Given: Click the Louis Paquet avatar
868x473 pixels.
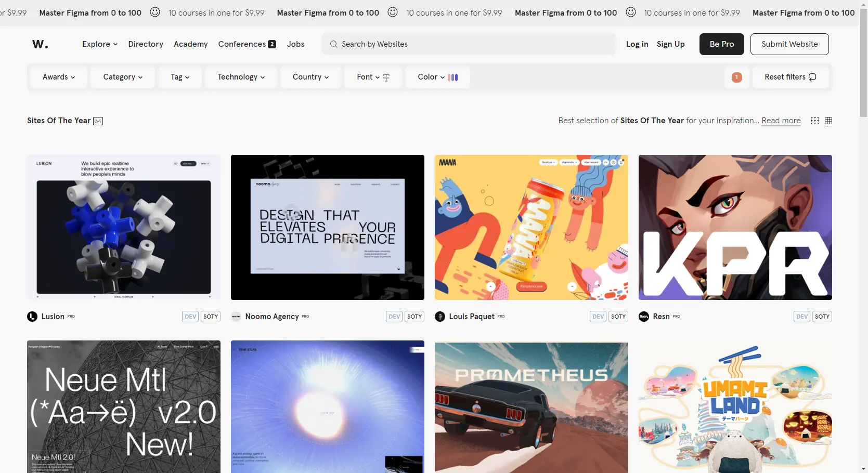Looking at the screenshot, I should coord(440,317).
